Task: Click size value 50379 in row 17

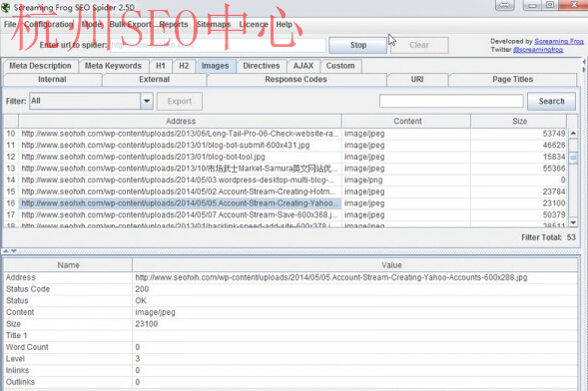Action: coord(554,215)
